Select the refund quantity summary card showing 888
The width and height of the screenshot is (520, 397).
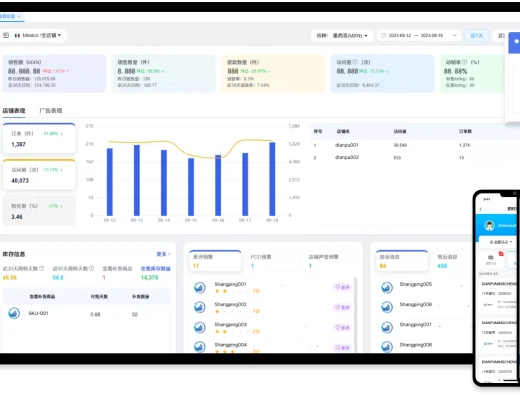click(x=273, y=73)
